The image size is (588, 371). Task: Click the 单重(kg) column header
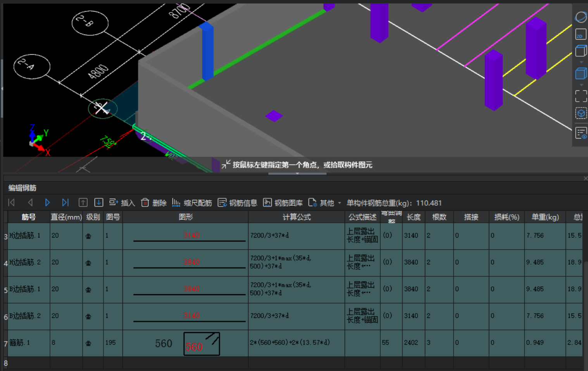point(545,217)
